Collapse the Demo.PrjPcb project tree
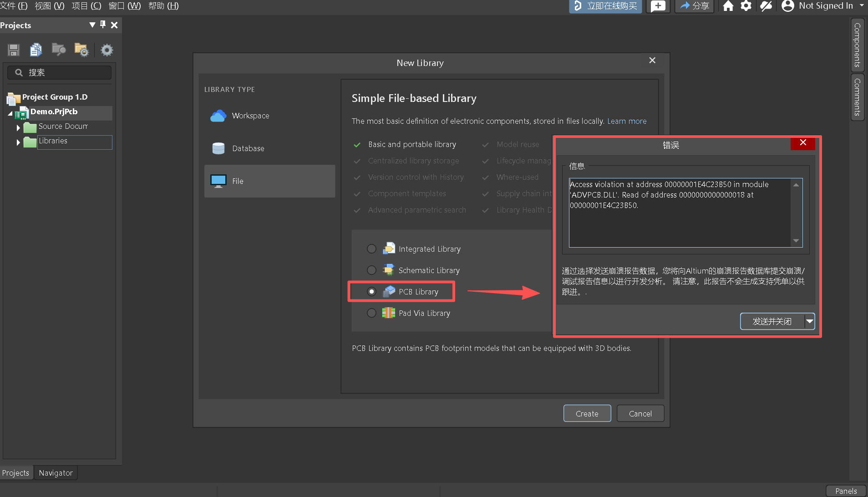 click(10, 113)
